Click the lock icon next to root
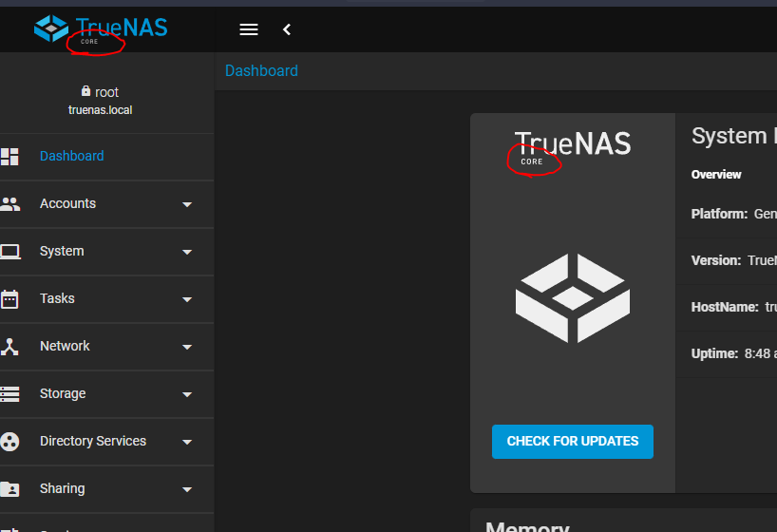The image size is (777, 532). [85, 91]
